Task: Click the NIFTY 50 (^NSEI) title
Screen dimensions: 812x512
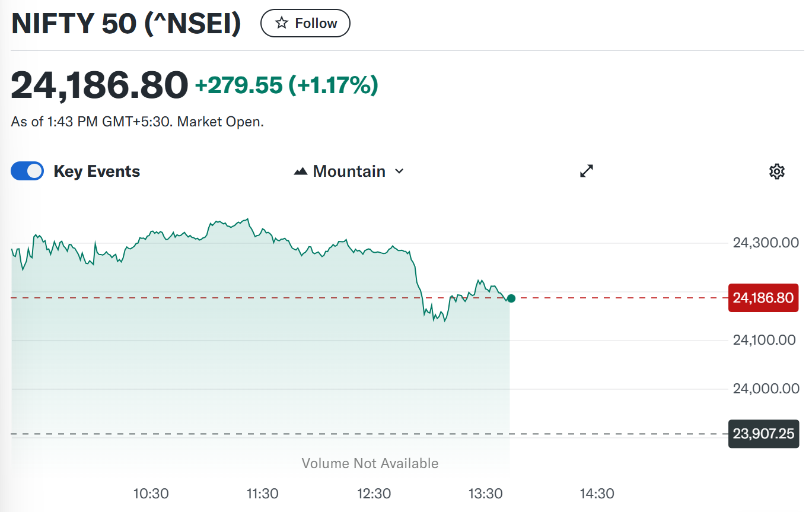Action: 126,24
